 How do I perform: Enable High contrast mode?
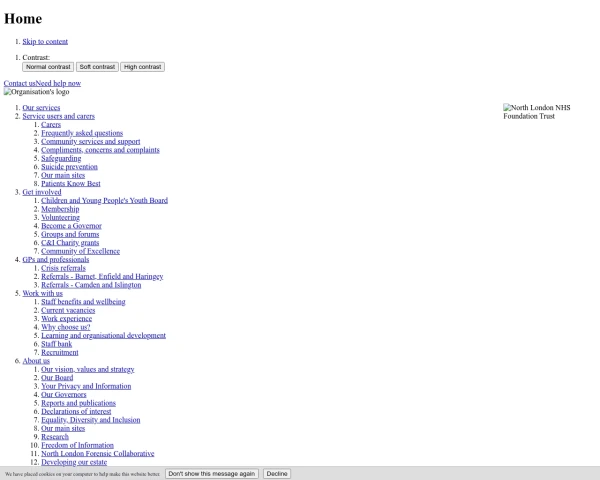pos(142,67)
